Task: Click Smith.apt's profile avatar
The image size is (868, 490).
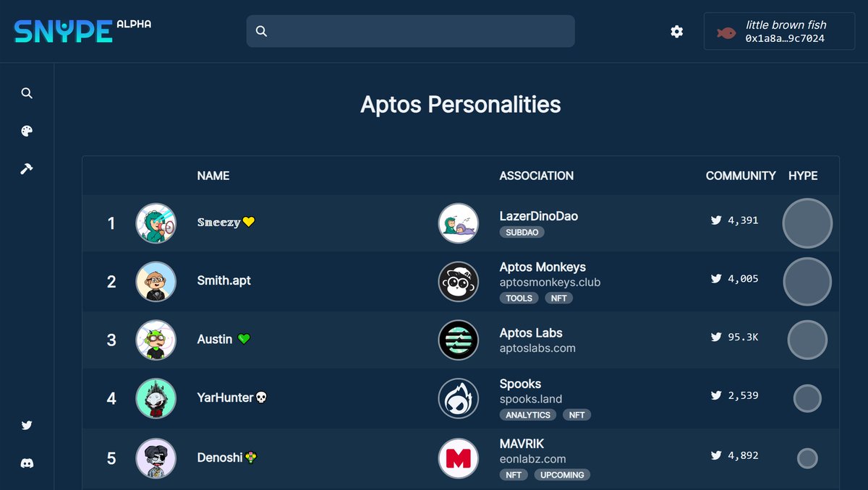Action: [156, 282]
